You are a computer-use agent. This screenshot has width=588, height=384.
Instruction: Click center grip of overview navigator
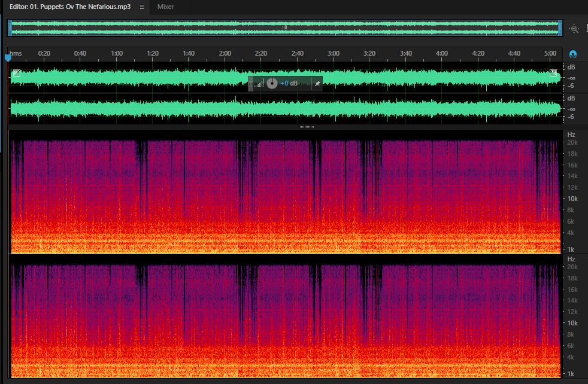pyautogui.click(x=284, y=28)
